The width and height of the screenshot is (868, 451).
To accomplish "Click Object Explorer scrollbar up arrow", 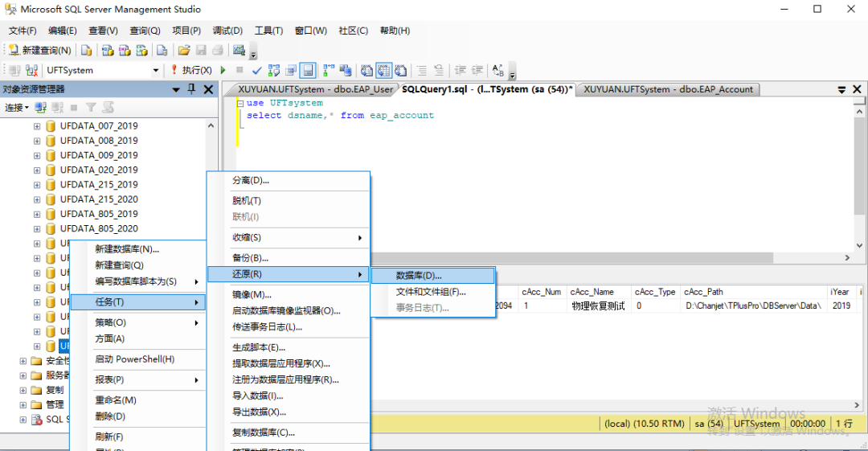I will pos(211,125).
